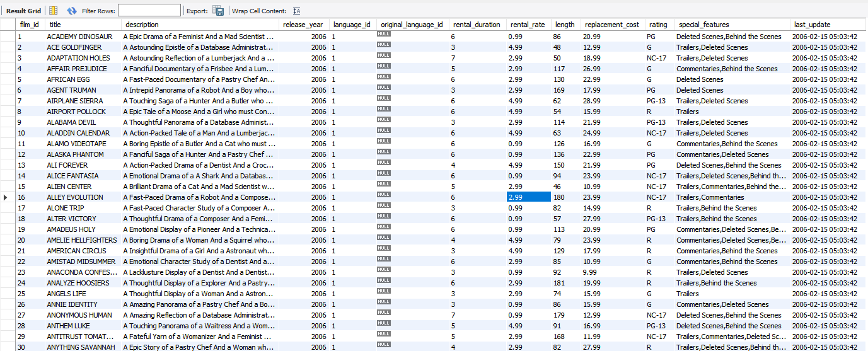
Task: Click the row selector for ALADDIN CALENDAR
Action: tap(7, 133)
